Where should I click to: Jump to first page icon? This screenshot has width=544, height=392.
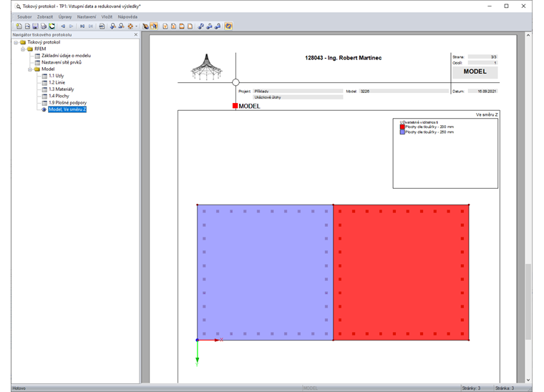pyautogui.click(x=82, y=26)
